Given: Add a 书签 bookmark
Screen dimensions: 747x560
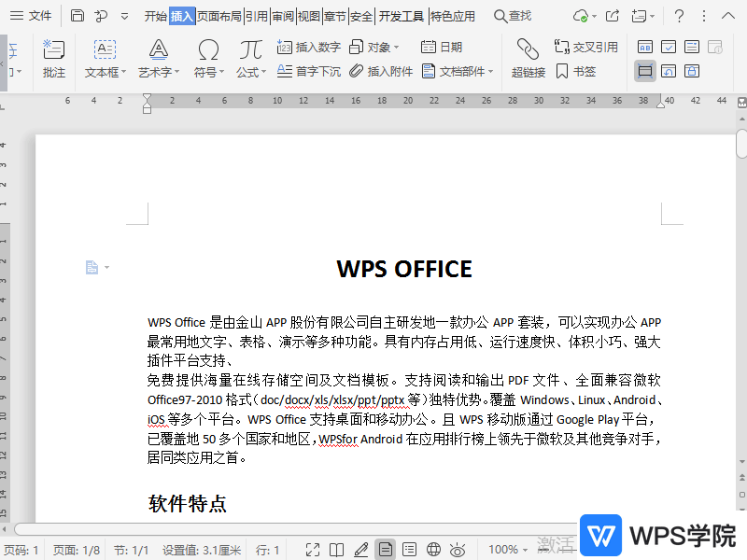Looking at the screenshot, I should click(575, 72).
